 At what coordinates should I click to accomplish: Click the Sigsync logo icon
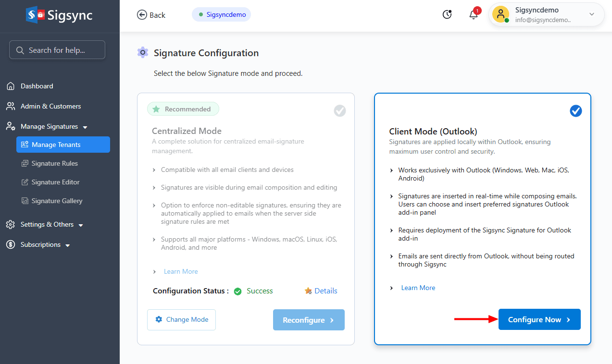tap(37, 15)
